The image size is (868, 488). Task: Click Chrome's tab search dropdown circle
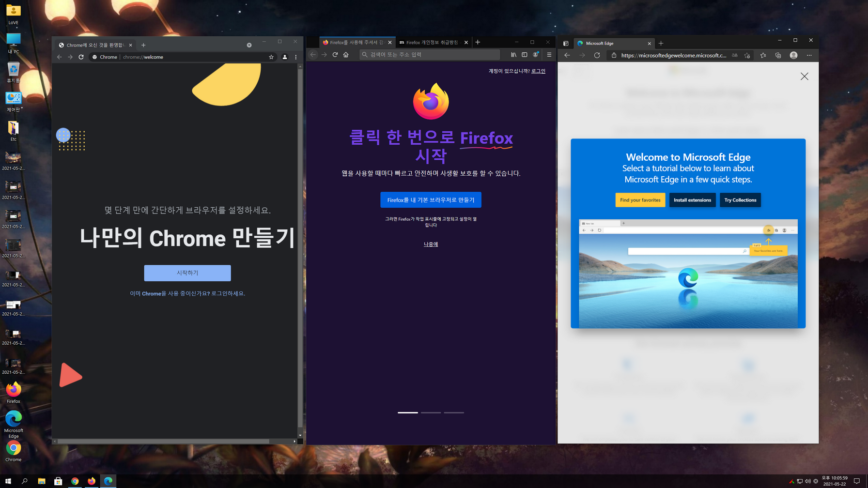pyautogui.click(x=249, y=45)
